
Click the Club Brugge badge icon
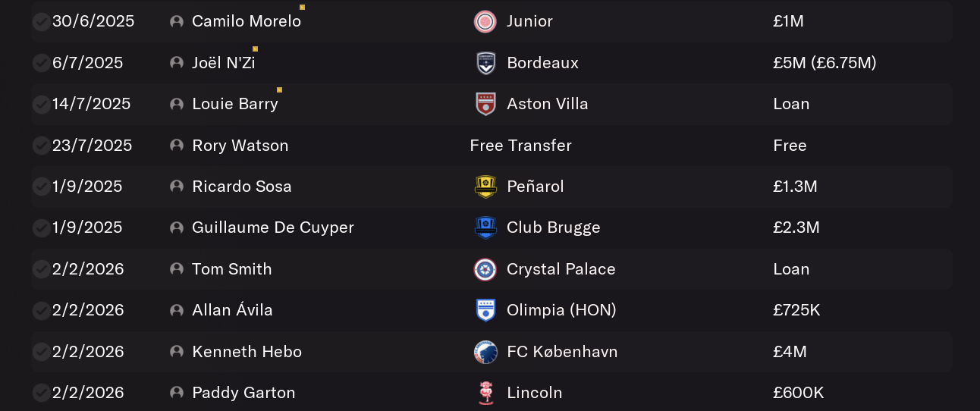(485, 227)
